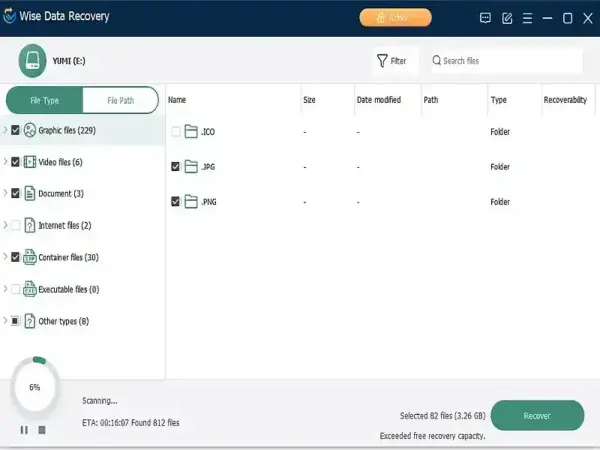Expand the Other types category
Viewport: 600px width, 450px height.
(5, 321)
